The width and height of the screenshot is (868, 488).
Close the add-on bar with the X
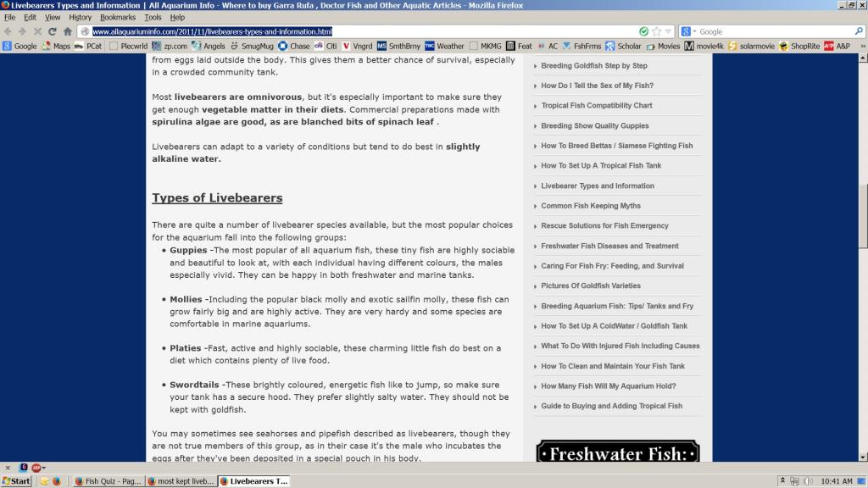(x=8, y=467)
